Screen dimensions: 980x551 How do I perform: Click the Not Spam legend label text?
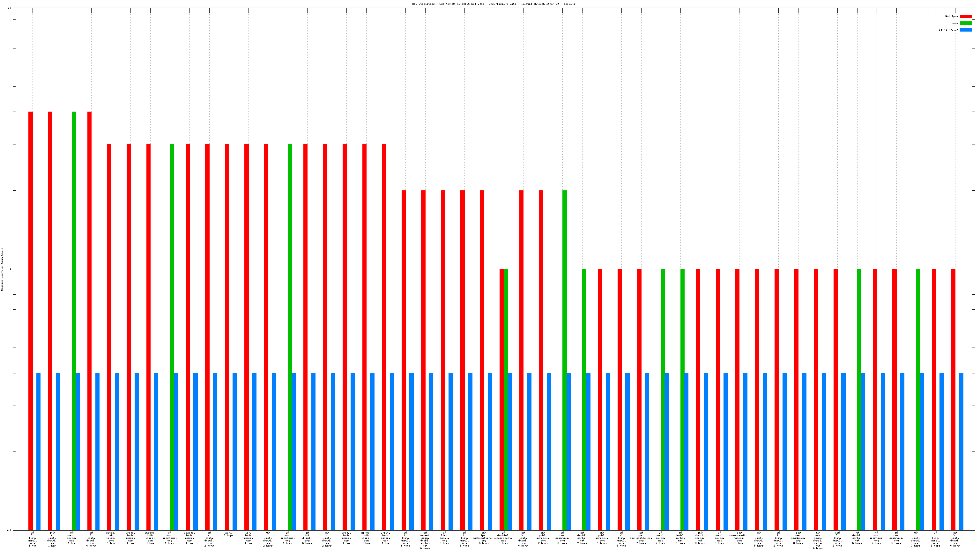pyautogui.click(x=952, y=16)
